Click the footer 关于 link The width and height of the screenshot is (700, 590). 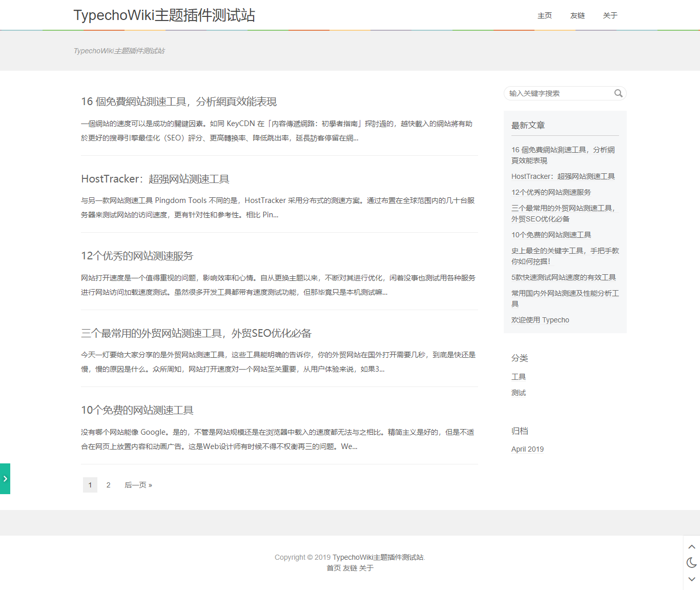pos(366,568)
